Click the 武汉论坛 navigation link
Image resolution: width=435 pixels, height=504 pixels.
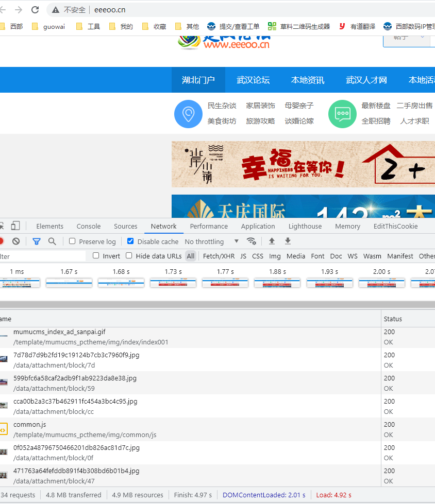pos(253,80)
